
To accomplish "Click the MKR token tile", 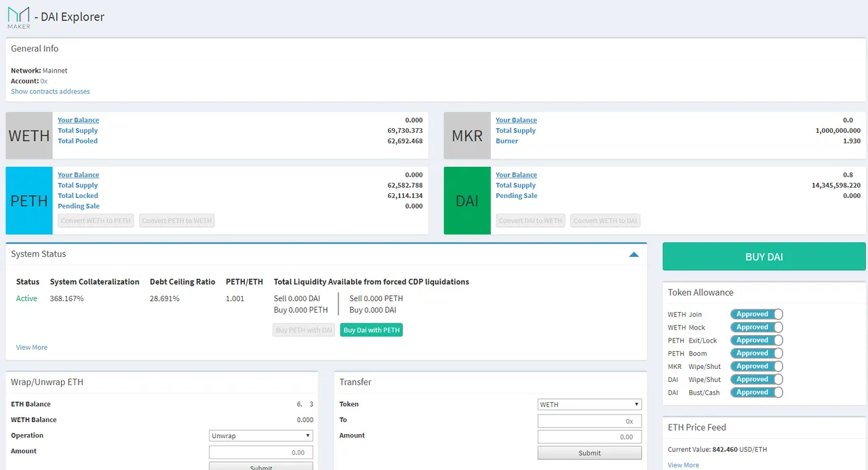I will (467, 136).
